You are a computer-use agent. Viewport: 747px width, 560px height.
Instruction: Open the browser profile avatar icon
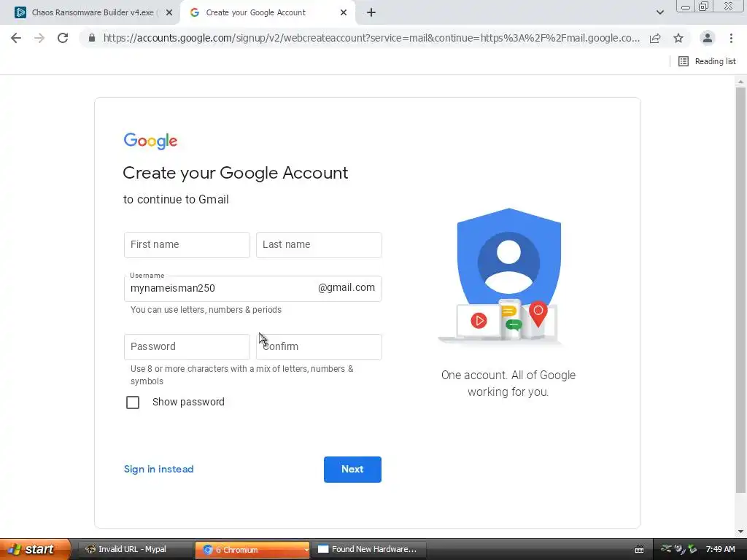tap(708, 38)
